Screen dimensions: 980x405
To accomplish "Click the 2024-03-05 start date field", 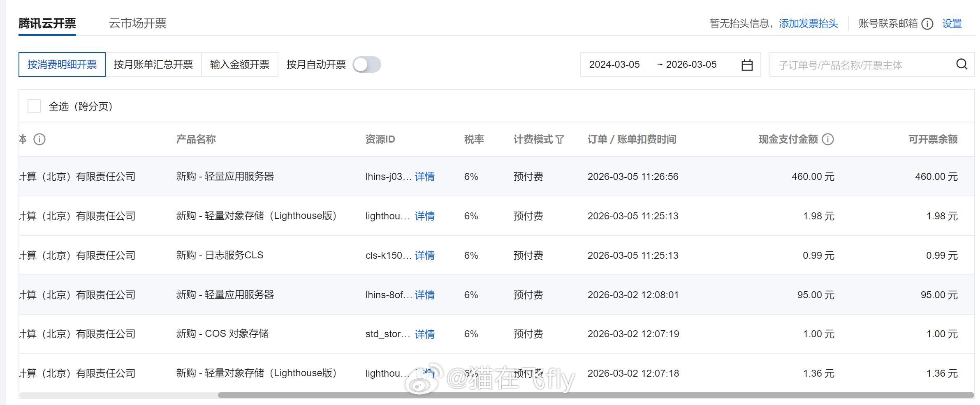I will point(614,64).
